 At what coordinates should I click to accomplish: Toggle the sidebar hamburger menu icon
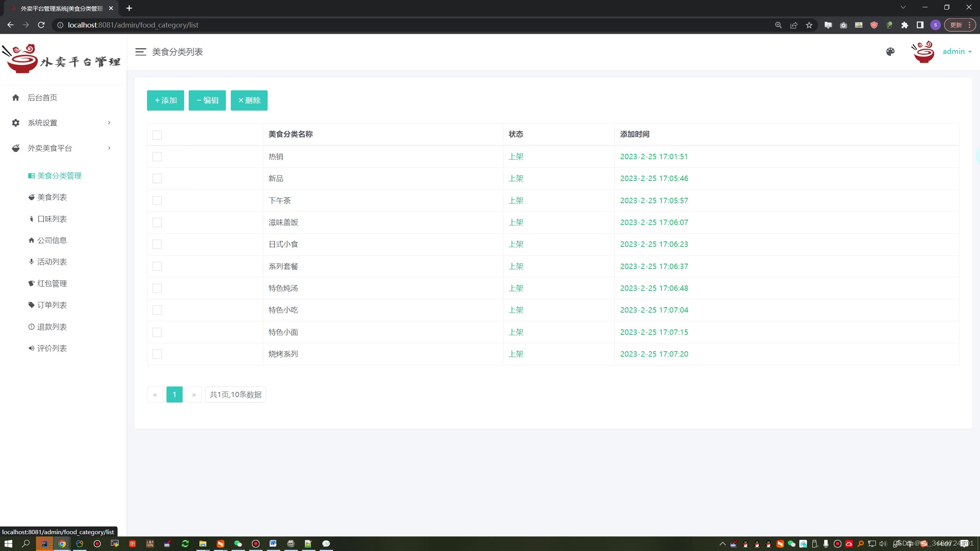point(140,52)
